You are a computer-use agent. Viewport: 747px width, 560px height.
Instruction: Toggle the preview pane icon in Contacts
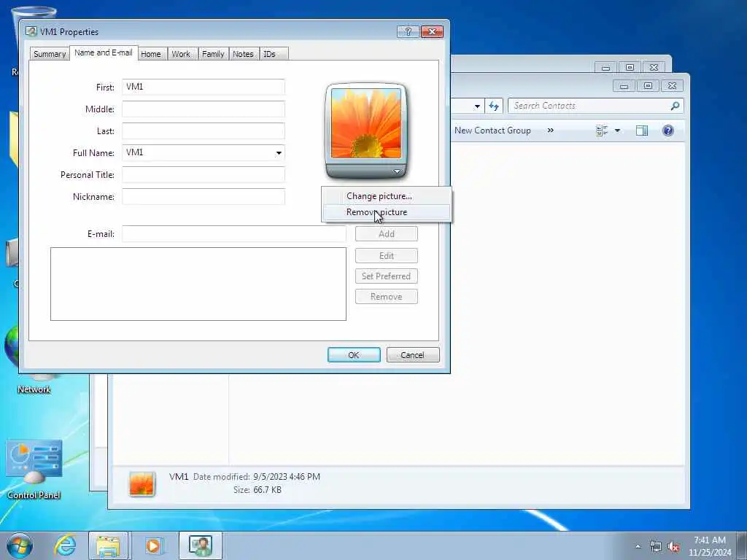pyautogui.click(x=642, y=131)
